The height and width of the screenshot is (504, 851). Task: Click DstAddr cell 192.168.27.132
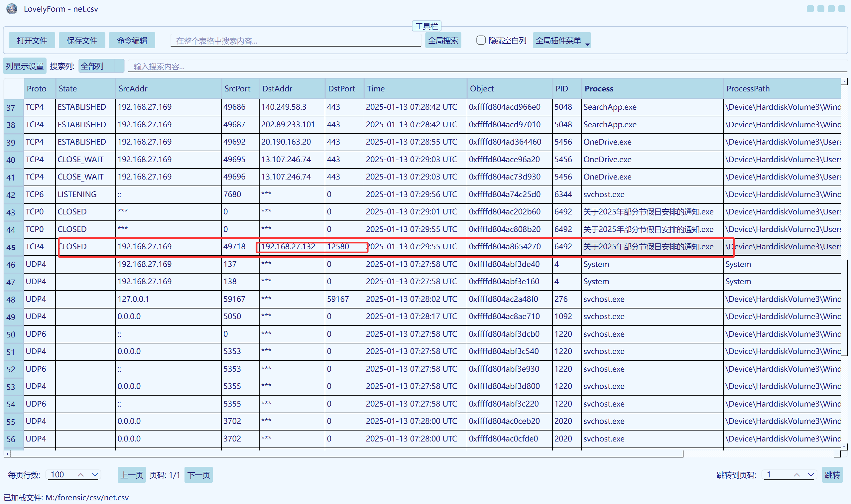[x=292, y=247]
